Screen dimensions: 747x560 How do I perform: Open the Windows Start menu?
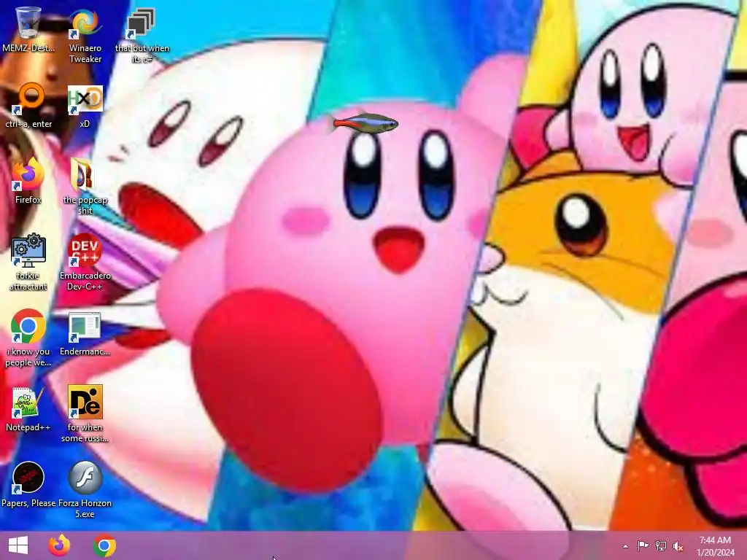click(18, 545)
